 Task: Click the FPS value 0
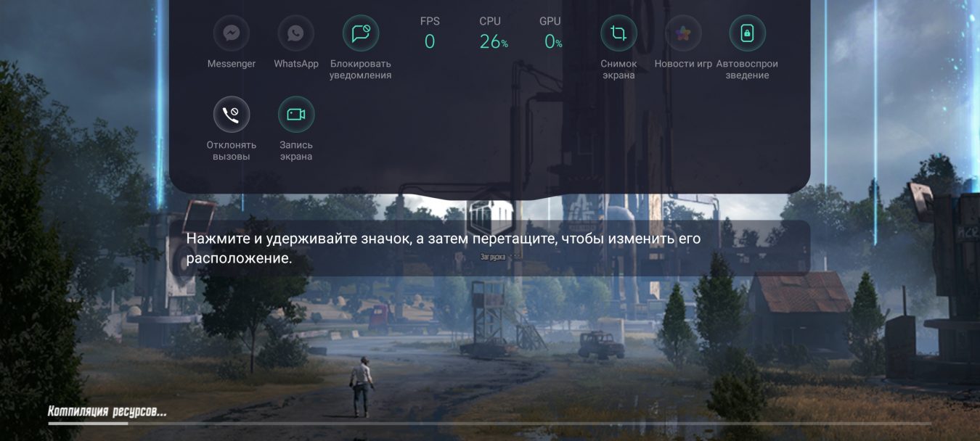coord(430,42)
